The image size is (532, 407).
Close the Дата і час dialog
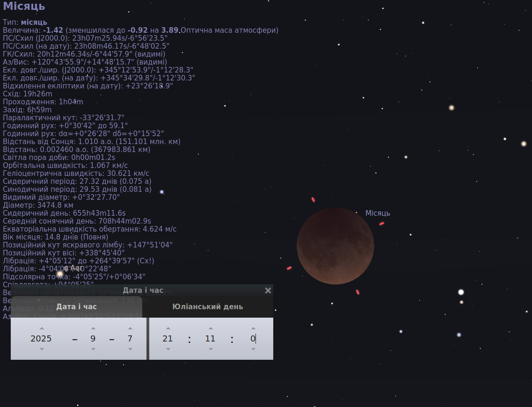268,291
